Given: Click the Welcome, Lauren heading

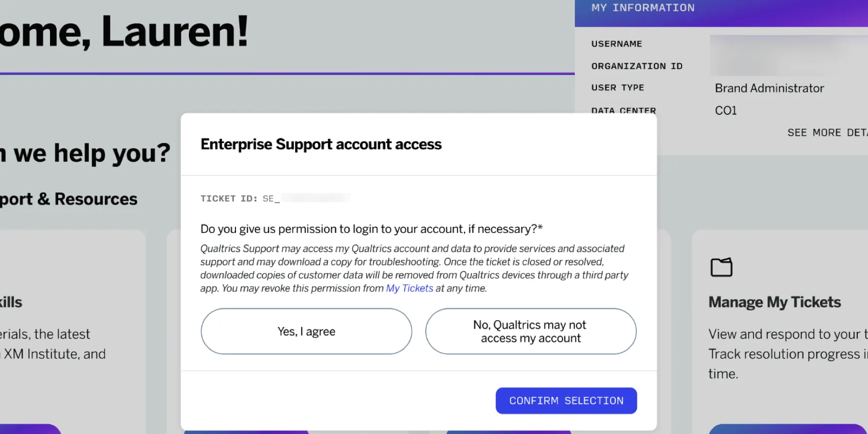Looking at the screenshot, I should (125, 32).
